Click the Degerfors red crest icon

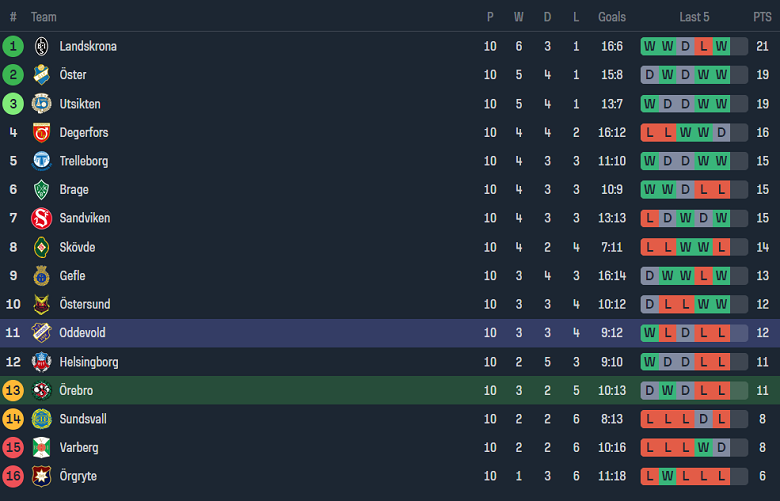pos(41,132)
